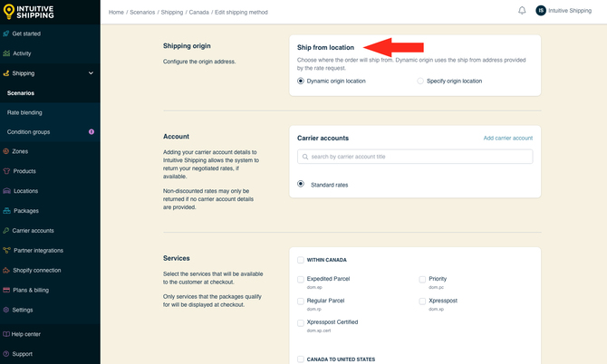This screenshot has height=364, width=607.
Task: Click the Support question mark icon
Action: tap(5, 354)
